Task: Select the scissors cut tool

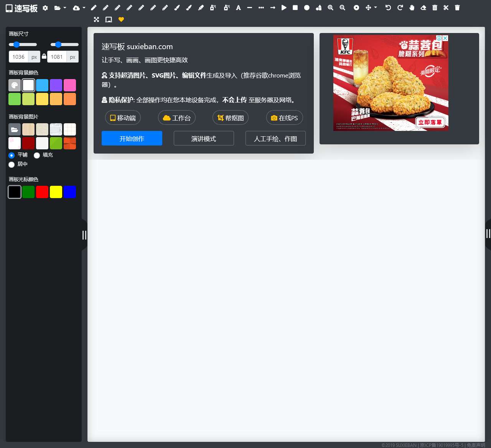Action: pyautogui.click(x=446, y=8)
